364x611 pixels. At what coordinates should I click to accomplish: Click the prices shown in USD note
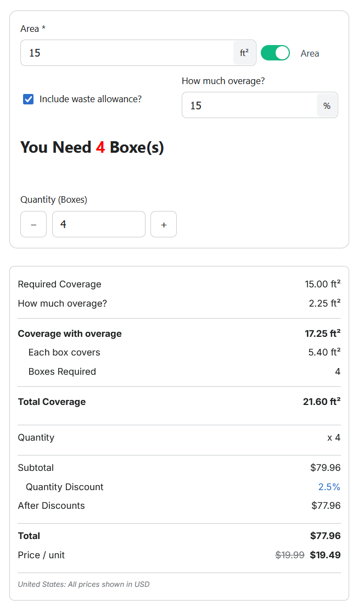coord(83,584)
